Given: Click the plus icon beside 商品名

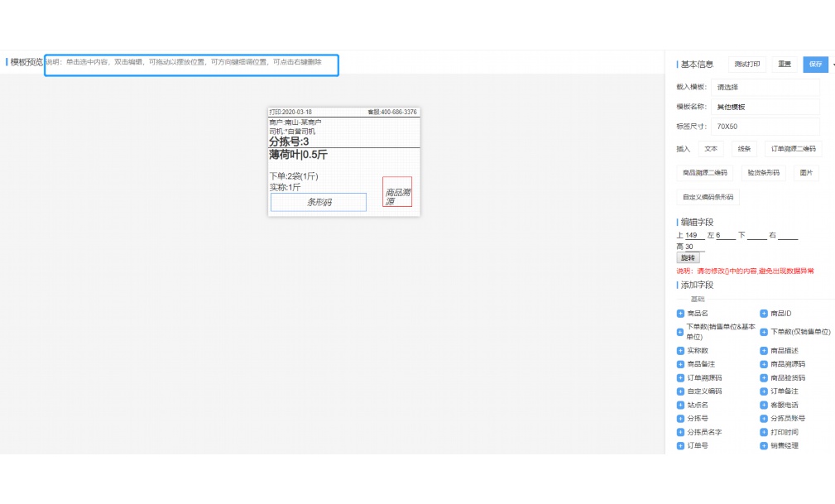Looking at the screenshot, I should (680, 314).
